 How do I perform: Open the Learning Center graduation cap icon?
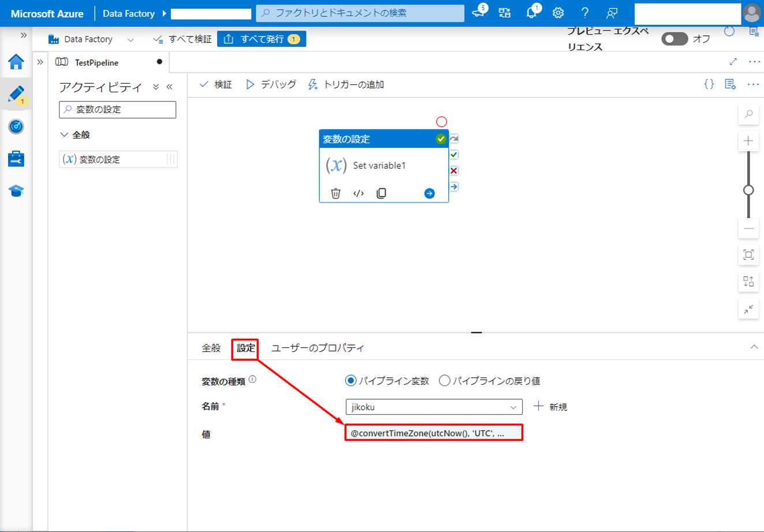(16, 191)
